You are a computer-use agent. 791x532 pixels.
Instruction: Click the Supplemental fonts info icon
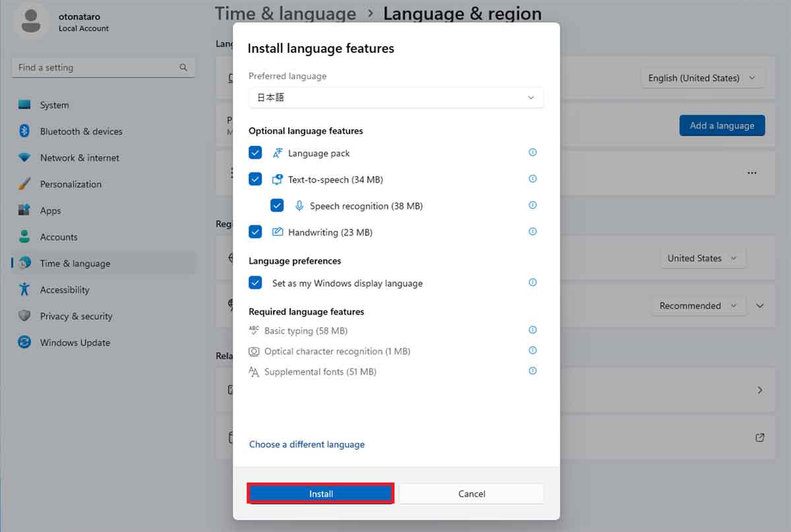tap(533, 370)
